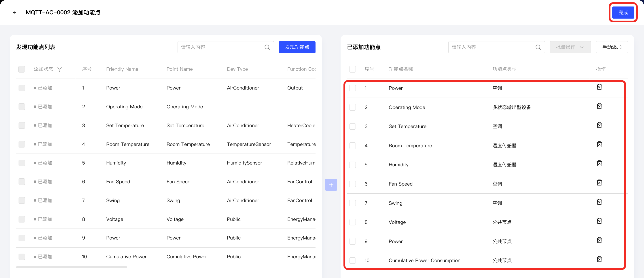This screenshot has width=644, height=278.
Task: Delete added point 1 Power
Action: coord(599,87)
